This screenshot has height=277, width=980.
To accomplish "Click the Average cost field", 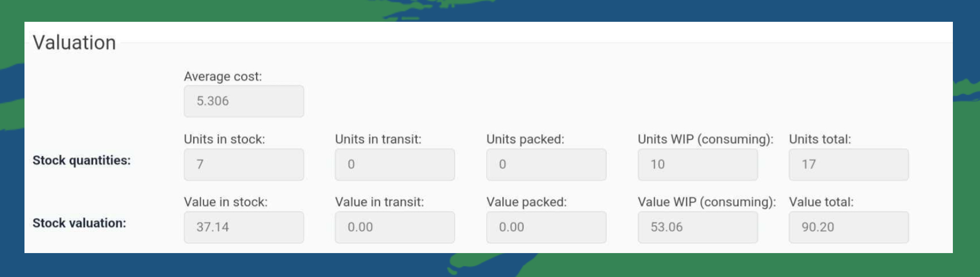I will [x=244, y=101].
